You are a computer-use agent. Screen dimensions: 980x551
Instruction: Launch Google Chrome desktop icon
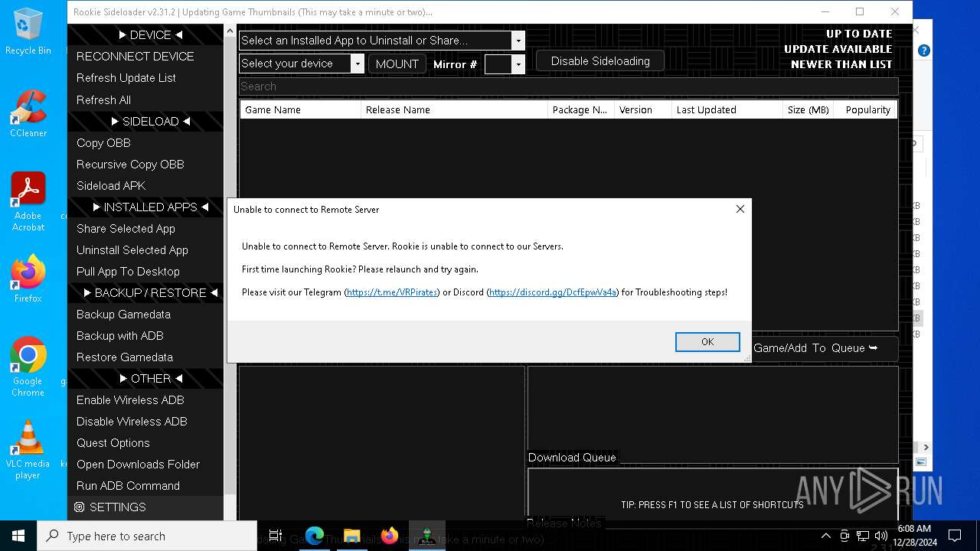[x=28, y=367]
